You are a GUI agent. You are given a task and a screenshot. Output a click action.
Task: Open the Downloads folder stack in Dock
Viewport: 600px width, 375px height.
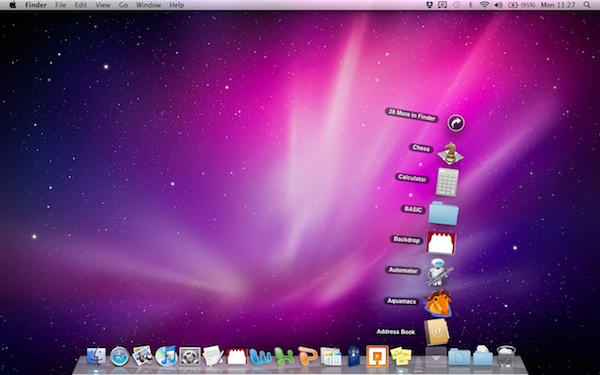pos(483,355)
